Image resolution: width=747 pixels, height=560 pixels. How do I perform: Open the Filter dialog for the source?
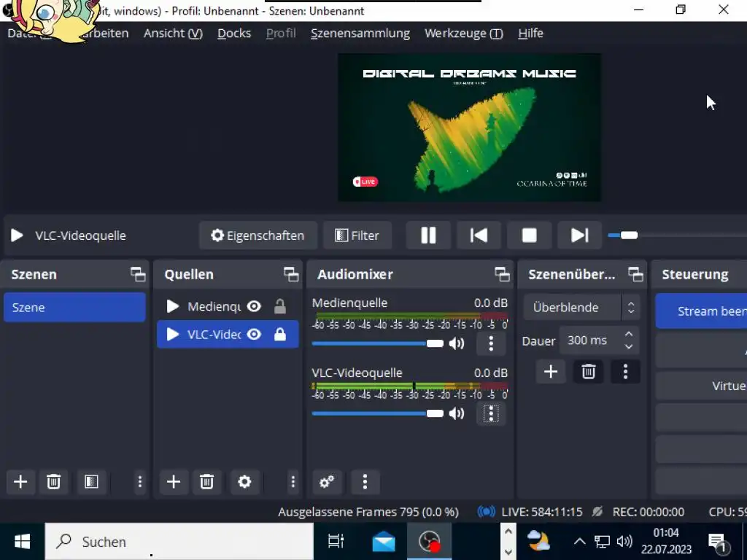357,236
